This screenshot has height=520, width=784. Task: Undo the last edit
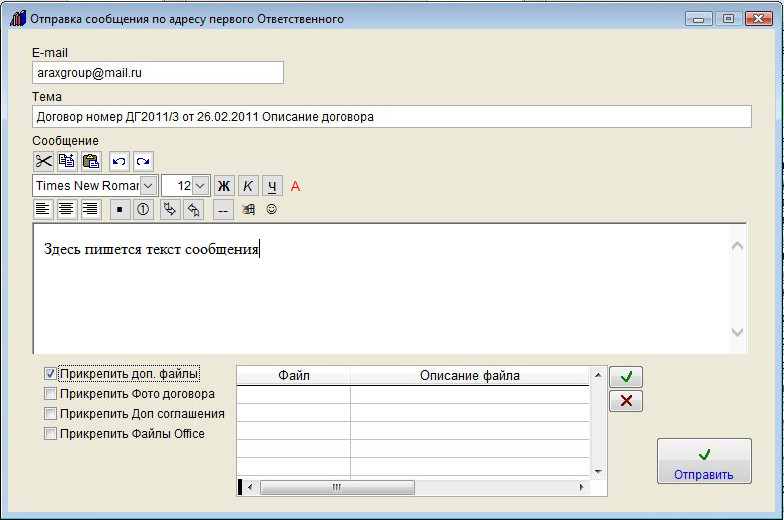pyautogui.click(x=119, y=162)
